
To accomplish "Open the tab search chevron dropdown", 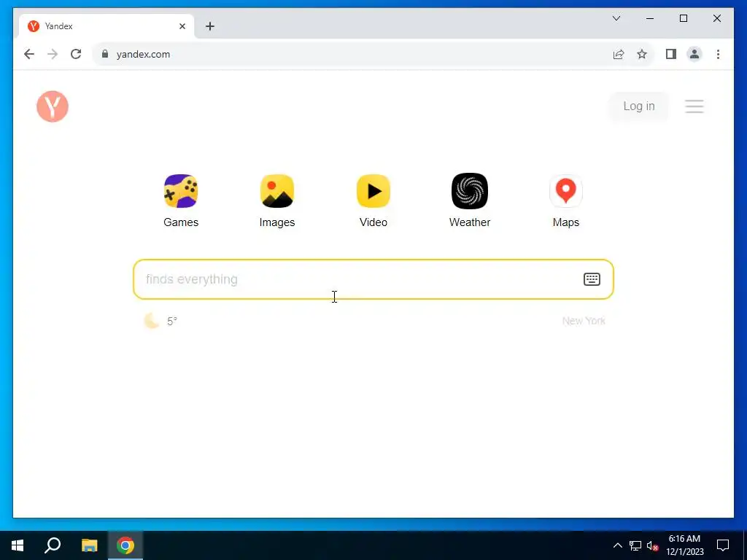I will [616, 18].
